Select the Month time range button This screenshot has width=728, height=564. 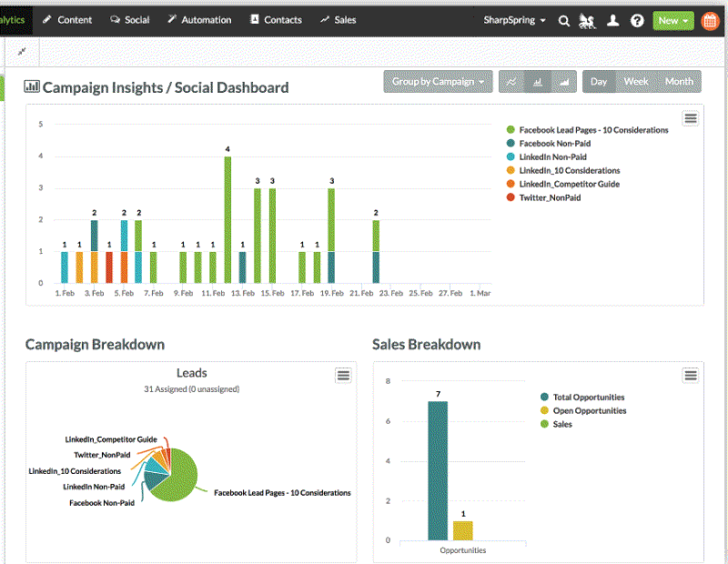(679, 81)
